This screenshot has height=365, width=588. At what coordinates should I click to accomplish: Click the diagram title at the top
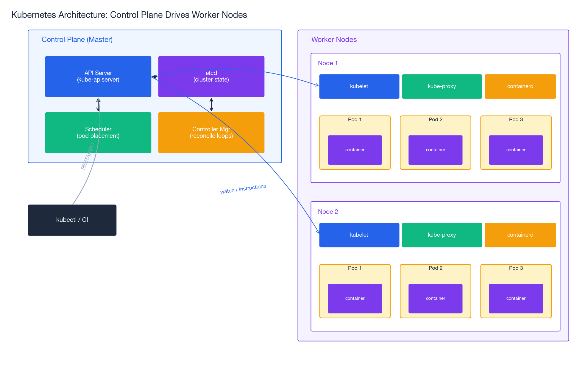(x=129, y=15)
